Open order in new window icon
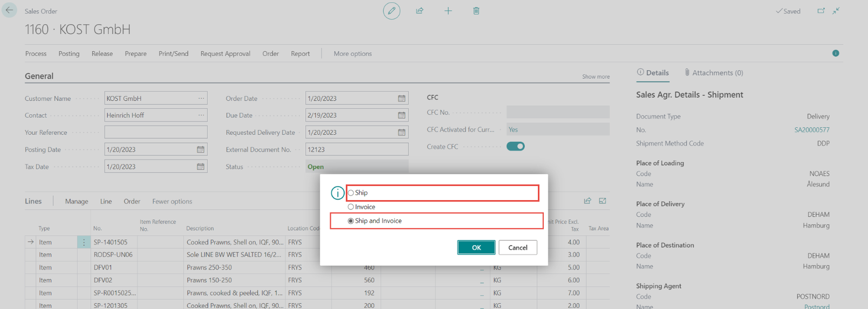 click(x=821, y=11)
